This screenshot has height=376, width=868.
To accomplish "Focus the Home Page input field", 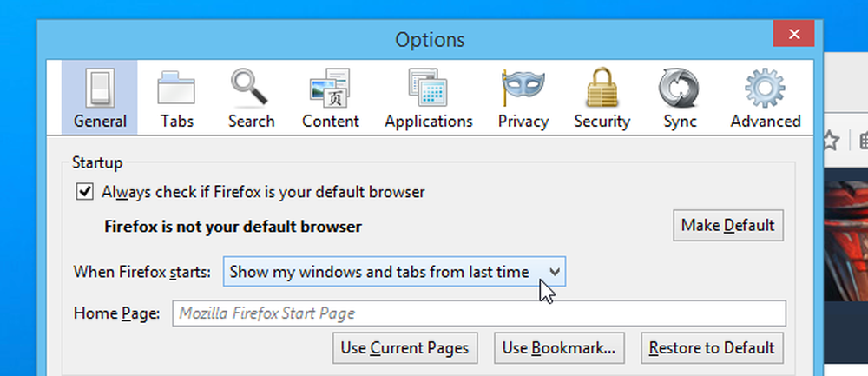I will [479, 313].
